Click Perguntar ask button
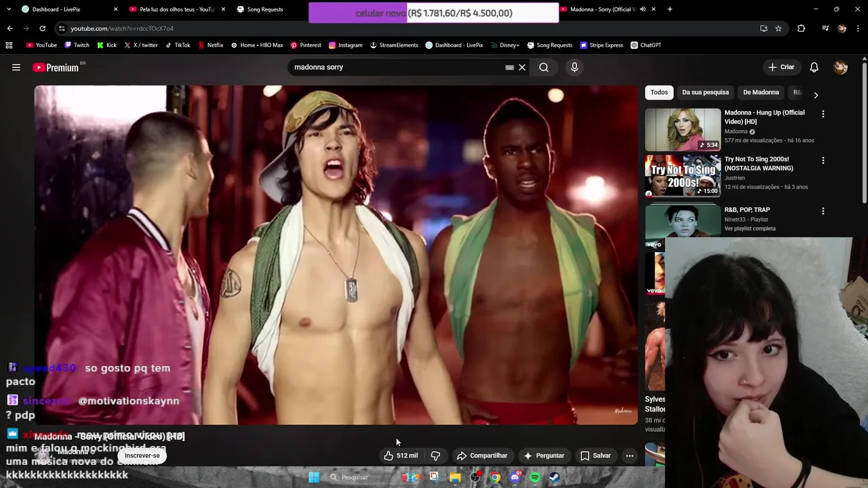 [x=544, y=455]
